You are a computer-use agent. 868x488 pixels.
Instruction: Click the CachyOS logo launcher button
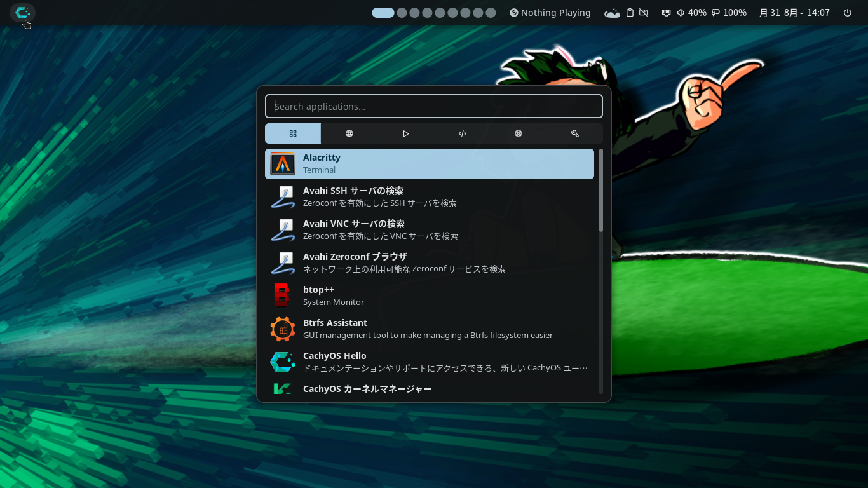tap(22, 13)
